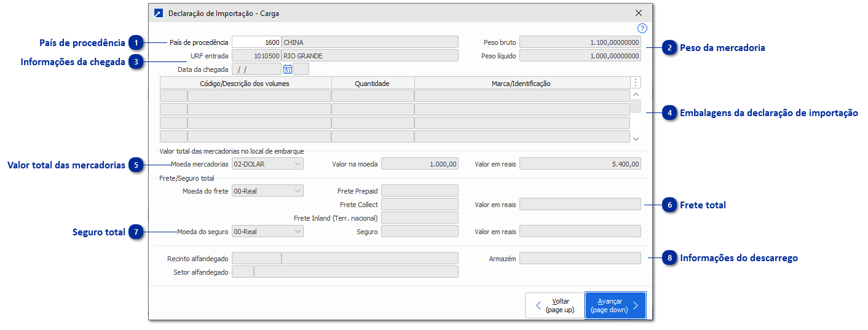Viewport: 868px width, 330px height.
Task: Open the volumes table options menu (three dots)
Action: [636, 82]
